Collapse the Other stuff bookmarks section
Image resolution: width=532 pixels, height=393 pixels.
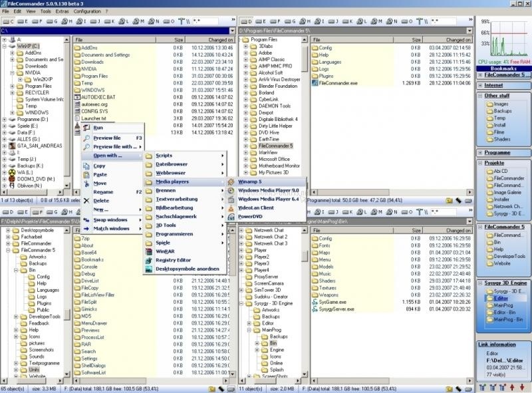479,94
